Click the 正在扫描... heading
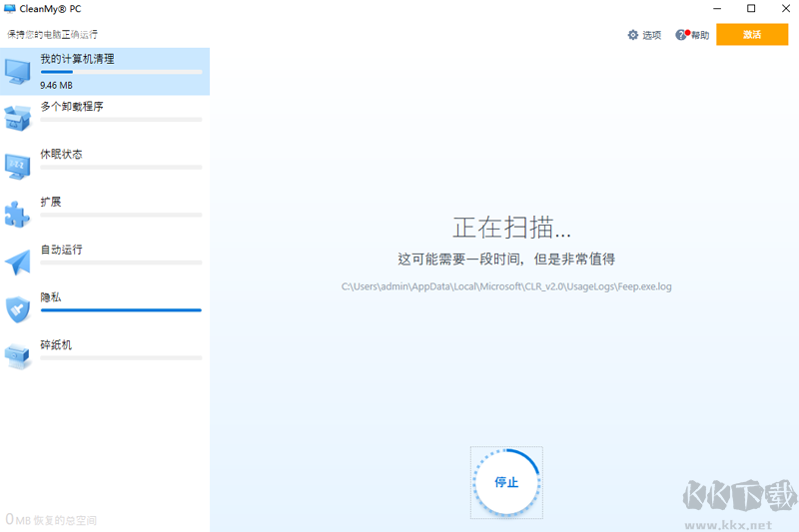 point(511,227)
